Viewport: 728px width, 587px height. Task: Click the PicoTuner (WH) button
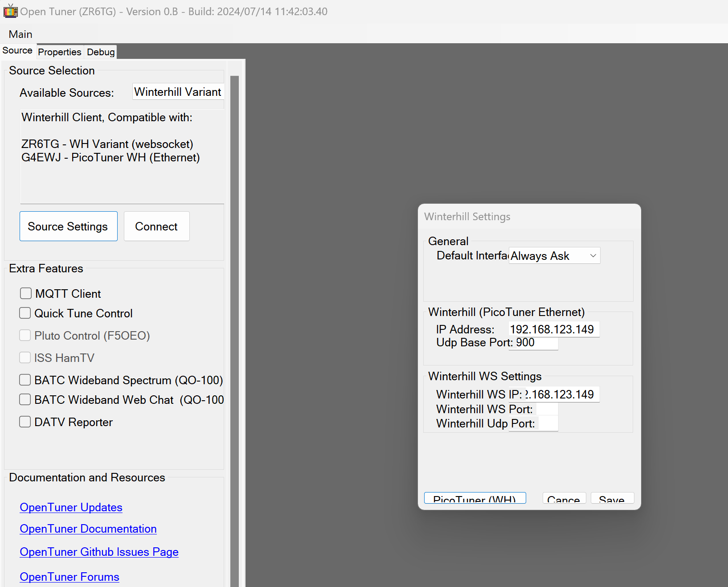point(475,498)
